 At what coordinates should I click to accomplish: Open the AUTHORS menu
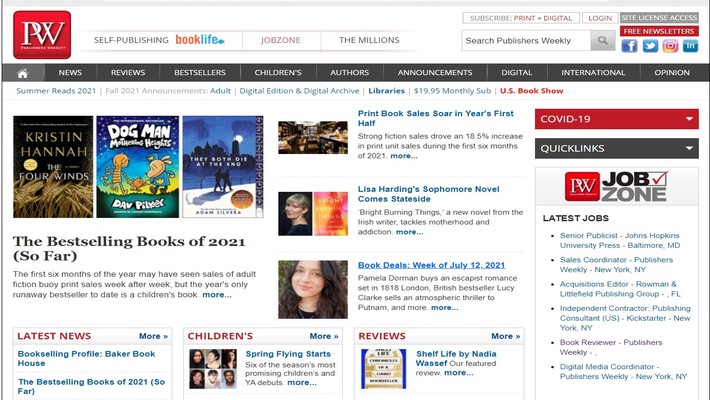click(x=350, y=72)
